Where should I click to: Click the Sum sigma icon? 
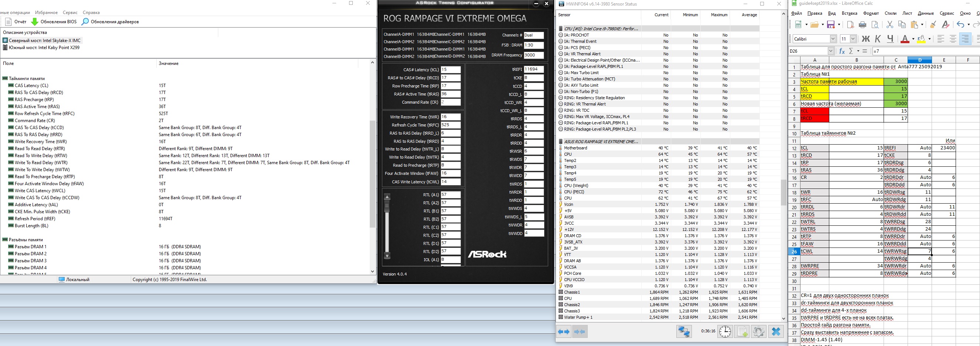[851, 51]
